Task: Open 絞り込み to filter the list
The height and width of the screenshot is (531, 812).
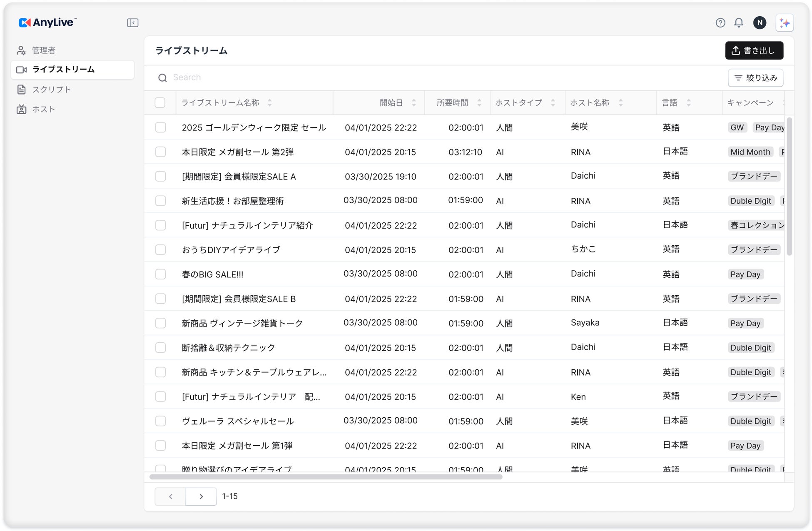Action: pos(755,77)
